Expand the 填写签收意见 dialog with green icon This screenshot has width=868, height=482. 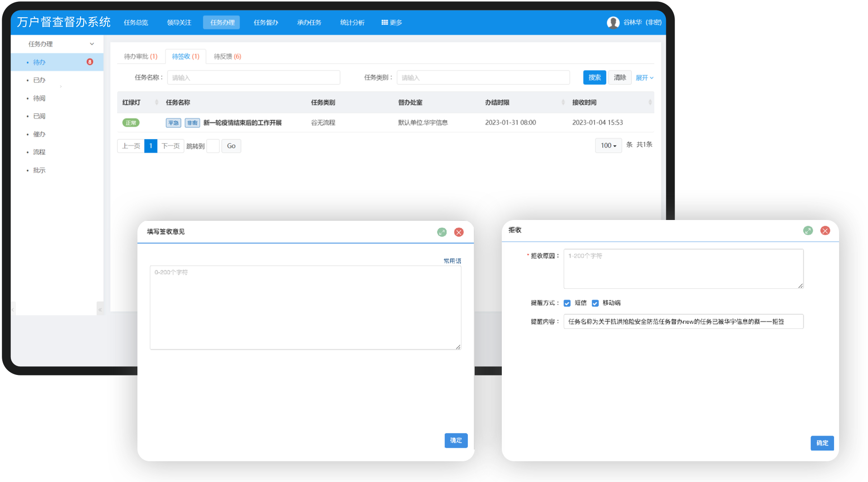tap(442, 232)
